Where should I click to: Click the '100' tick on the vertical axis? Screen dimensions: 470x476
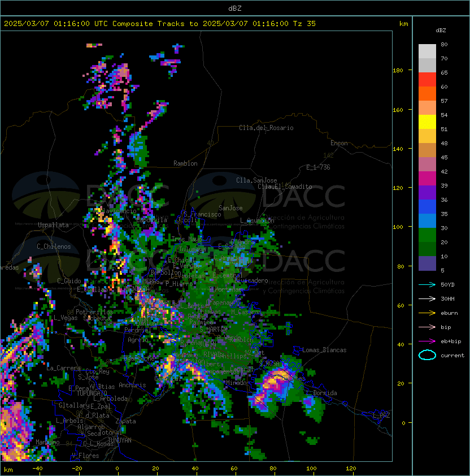point(398,227)
